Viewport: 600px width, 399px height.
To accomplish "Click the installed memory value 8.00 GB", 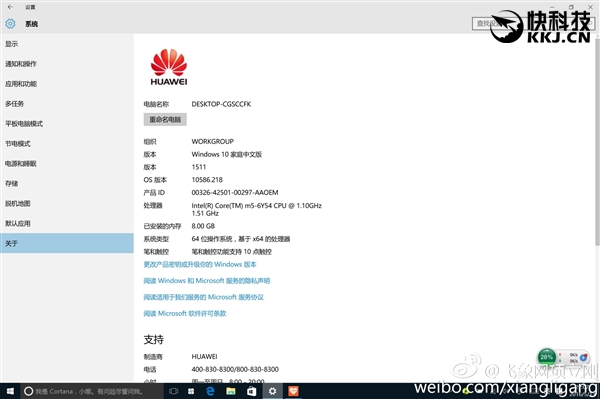I will click(203, 226).
